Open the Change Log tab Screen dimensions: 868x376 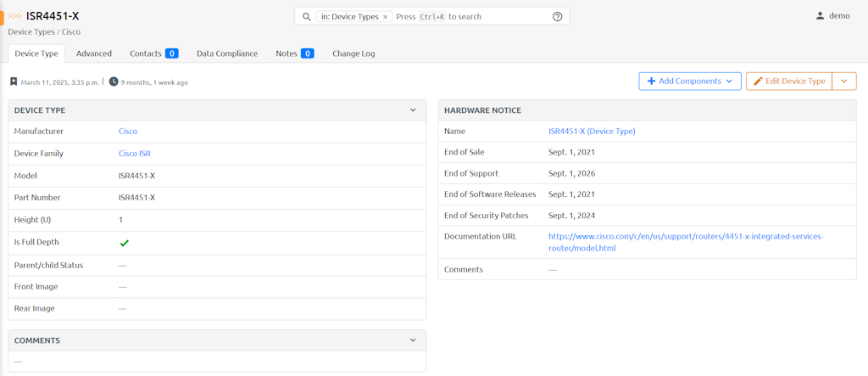pyautogui.click(x=353, y=53)
